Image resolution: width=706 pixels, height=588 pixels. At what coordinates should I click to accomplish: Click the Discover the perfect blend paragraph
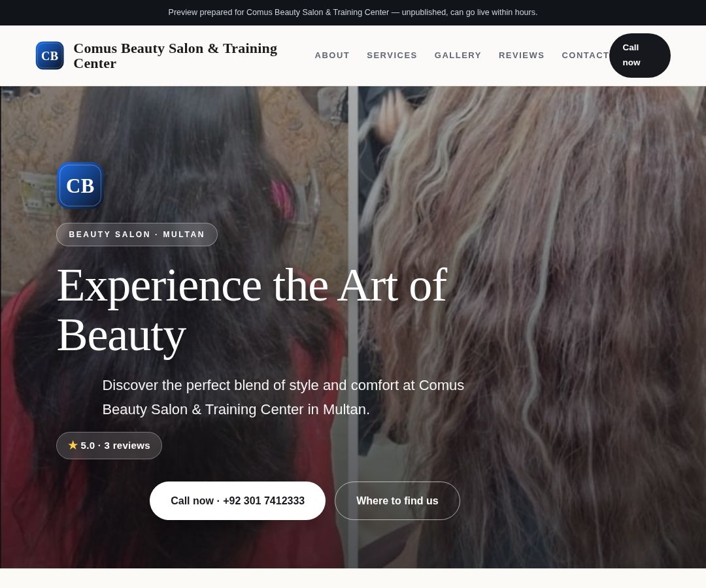(x=283, y=397)
